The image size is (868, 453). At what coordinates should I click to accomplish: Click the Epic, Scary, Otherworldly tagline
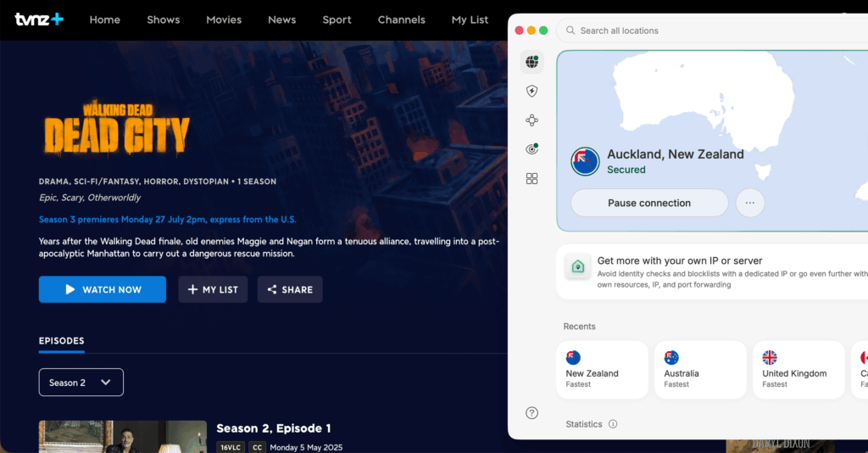tap(90, 198)
